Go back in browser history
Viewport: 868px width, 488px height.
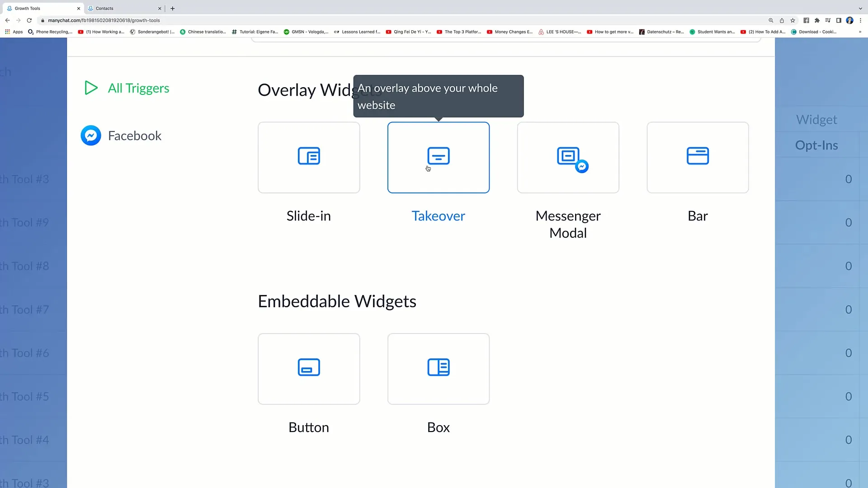click(7, 20)
